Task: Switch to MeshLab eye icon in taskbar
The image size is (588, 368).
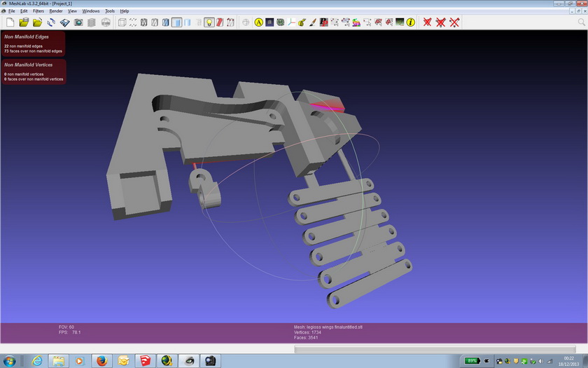Action: click(x=188, y=361)
